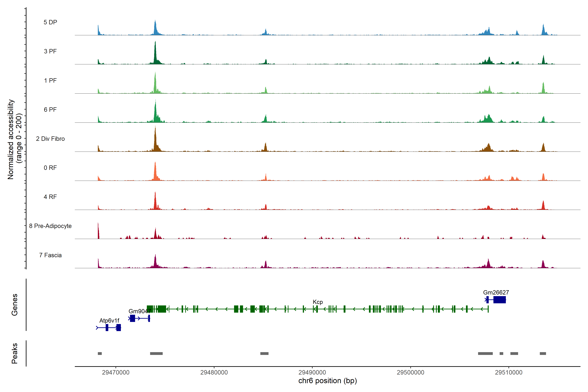This screenshot has width=588, height=392.
Task: Select the 8 Pre-Adipocyte track label
Action: pos(50,226)
